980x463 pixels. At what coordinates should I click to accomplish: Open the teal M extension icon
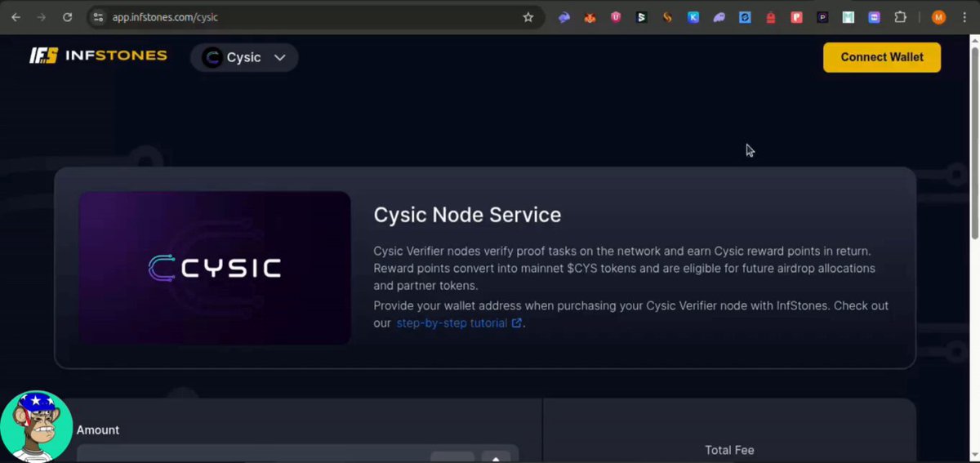click(849, 17)
